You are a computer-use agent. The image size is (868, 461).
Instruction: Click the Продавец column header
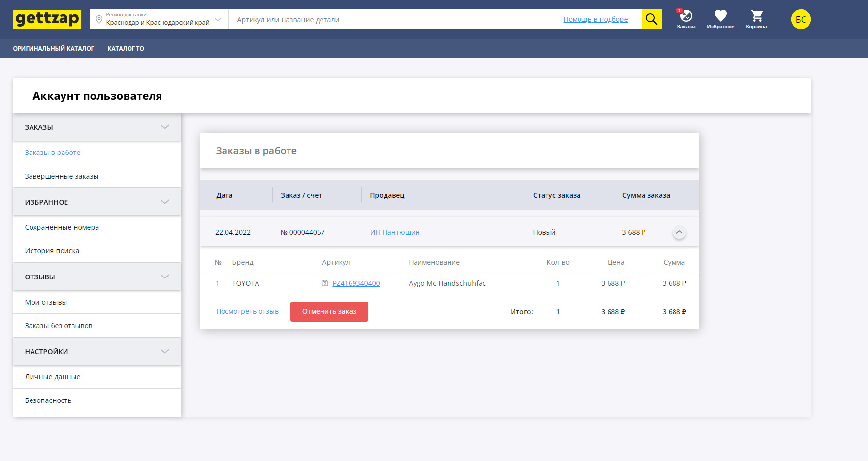[x=387, y=195]
